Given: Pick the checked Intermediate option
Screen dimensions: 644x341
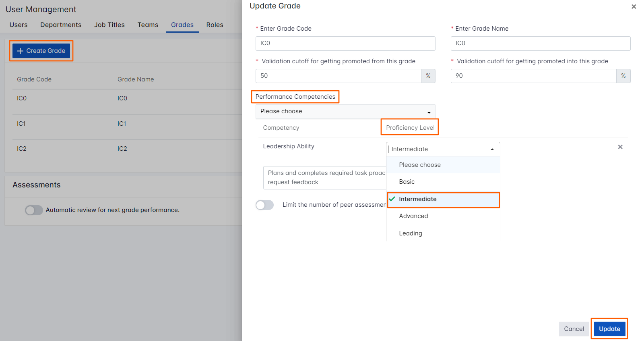Looking at the screenshot, I should (417, 199).
